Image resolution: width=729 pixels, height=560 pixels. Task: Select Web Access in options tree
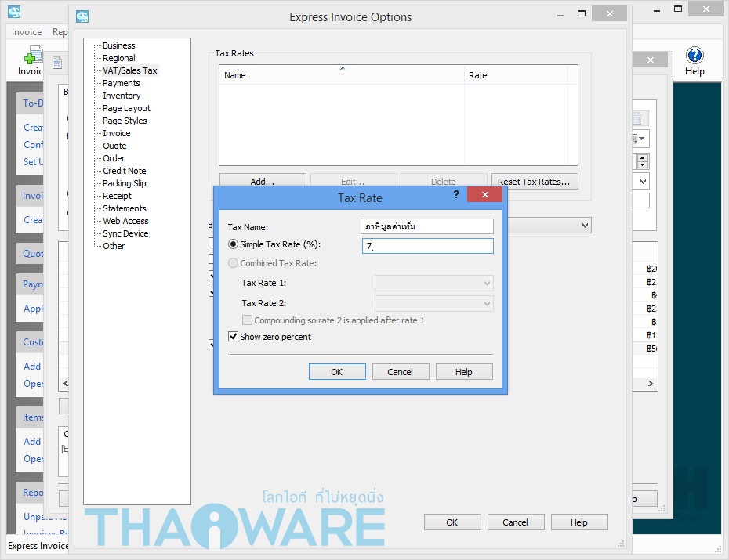[126, 221]
